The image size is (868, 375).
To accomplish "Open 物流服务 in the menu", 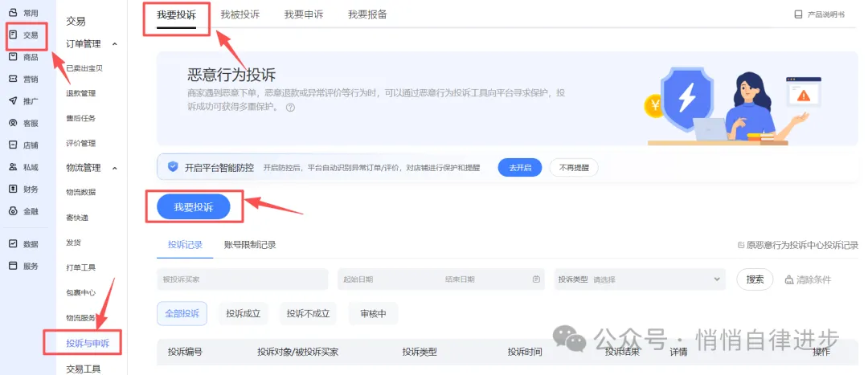I will [81, 317].
